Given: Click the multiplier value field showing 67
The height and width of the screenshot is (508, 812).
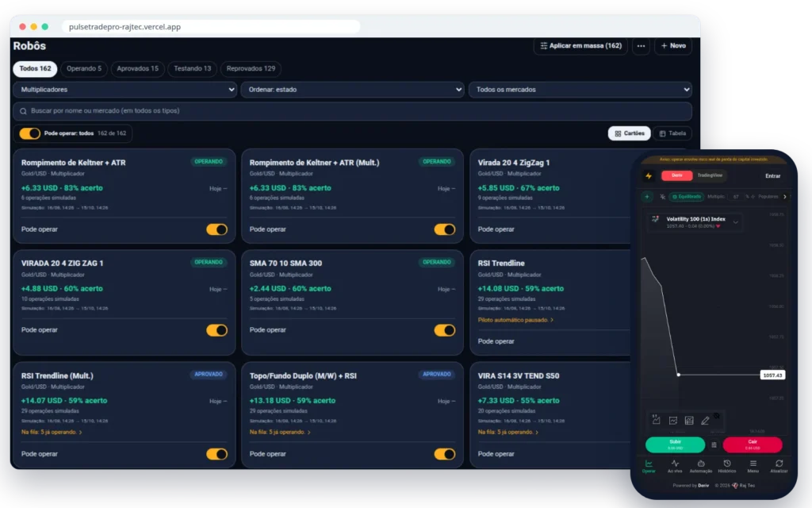Looking at the screenshot, I should coord(736,197).
